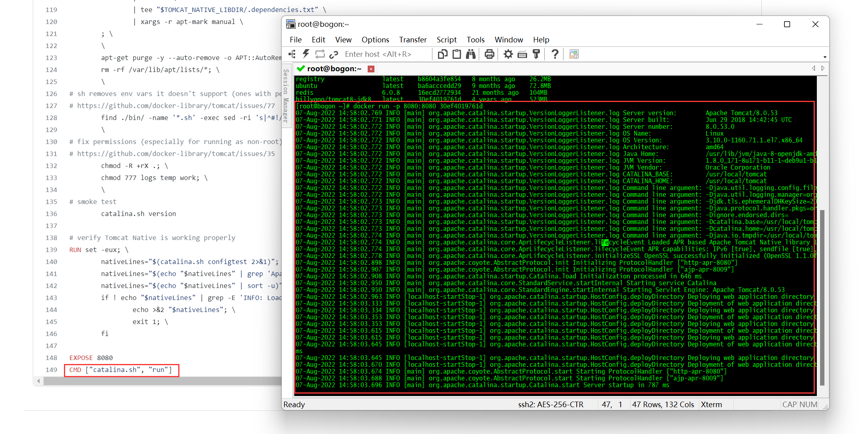
Task: Click the Copy icon in SecureCRT toolbar
Action: click(442, 54)
